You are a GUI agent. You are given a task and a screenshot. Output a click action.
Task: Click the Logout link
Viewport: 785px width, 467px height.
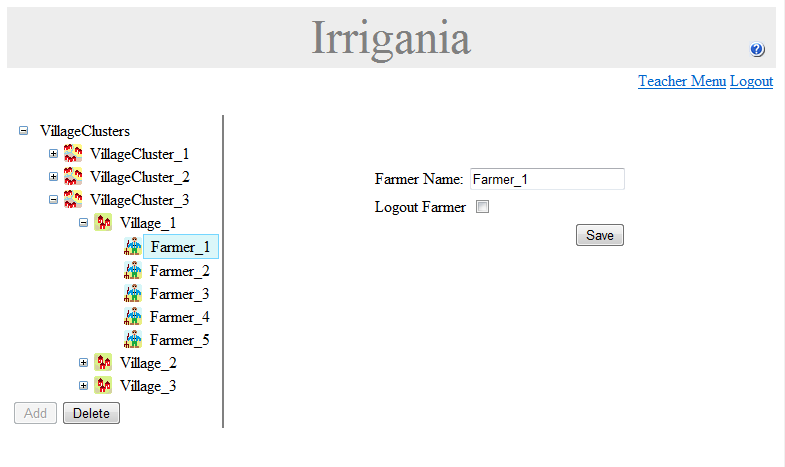[x=751, y=81]
